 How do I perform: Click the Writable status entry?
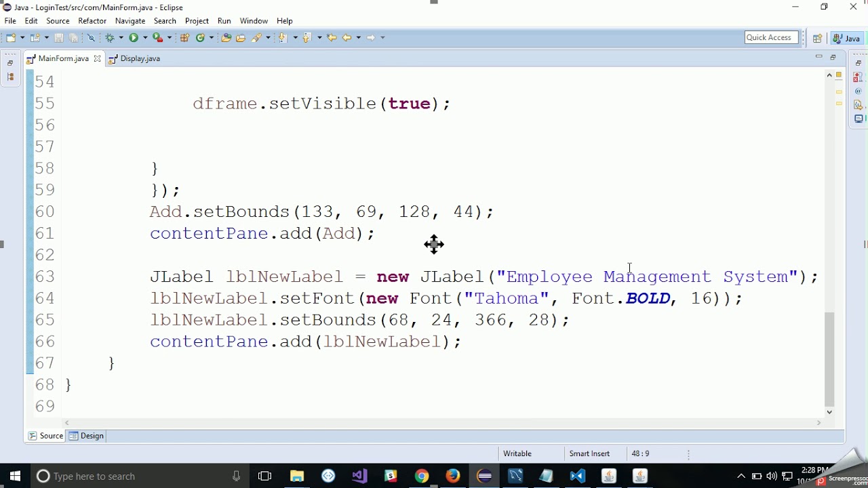point(517,453)
